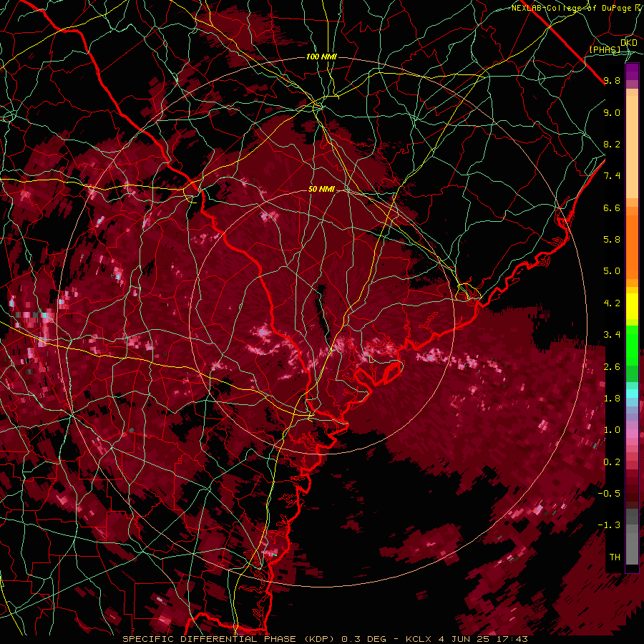Click the yellow segment of the color bar

tap(632, 306)
